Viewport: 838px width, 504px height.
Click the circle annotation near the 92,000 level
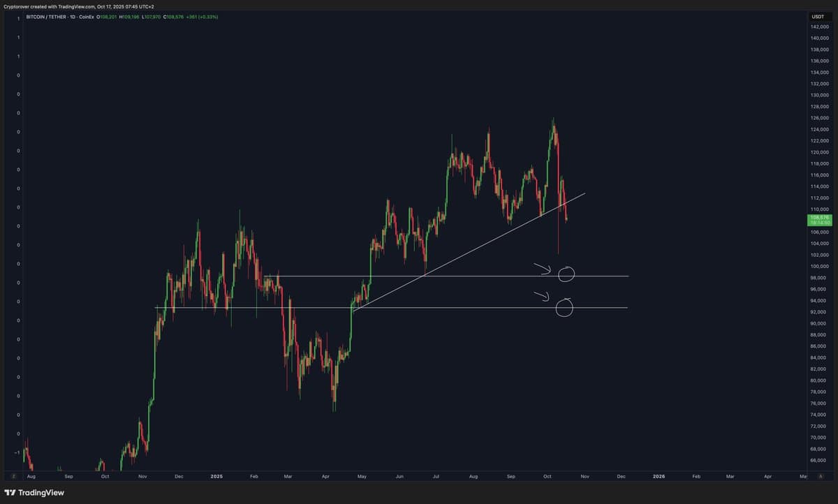[565, 308]
